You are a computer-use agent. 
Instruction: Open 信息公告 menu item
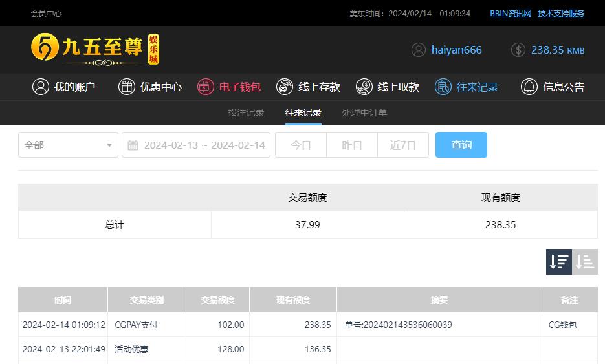553,87
